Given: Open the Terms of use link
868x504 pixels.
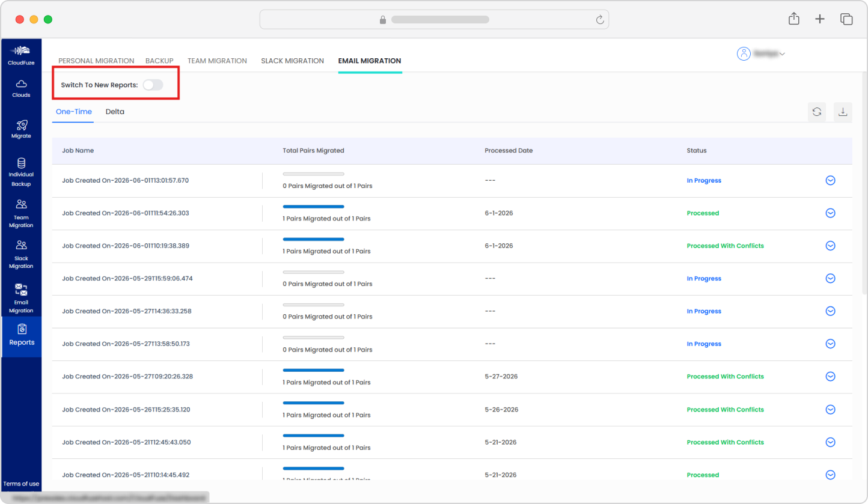Looking at the screenshot, I should point(21,484).
